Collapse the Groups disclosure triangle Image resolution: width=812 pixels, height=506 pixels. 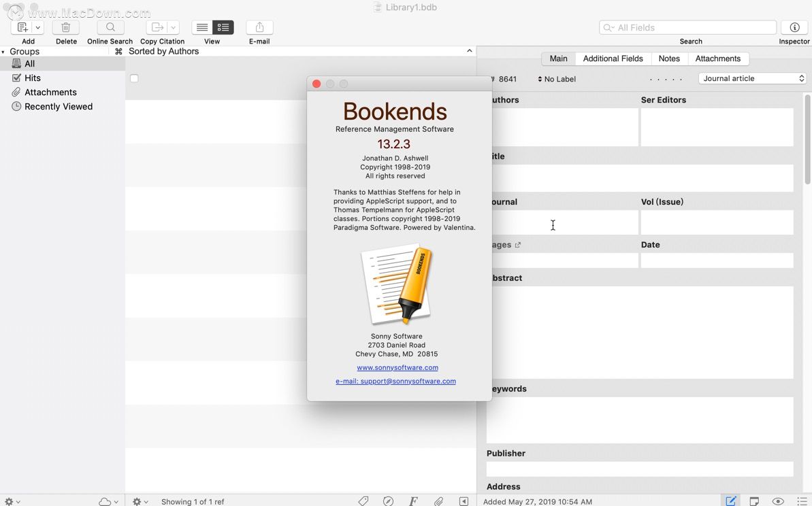[3, 52]
